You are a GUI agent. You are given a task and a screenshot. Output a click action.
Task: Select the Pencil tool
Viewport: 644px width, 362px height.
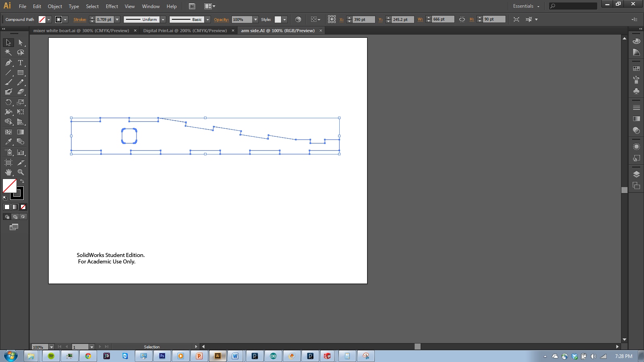click(21, 82)
